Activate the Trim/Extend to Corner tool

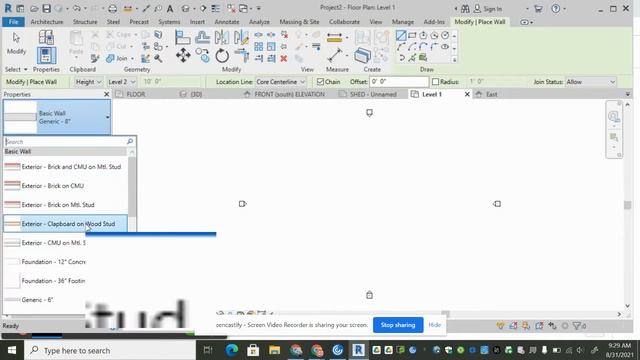tap(242, 56)
